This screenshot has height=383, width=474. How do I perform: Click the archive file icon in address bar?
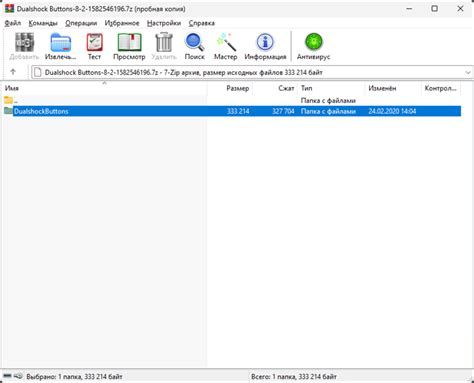click(38, 72)
